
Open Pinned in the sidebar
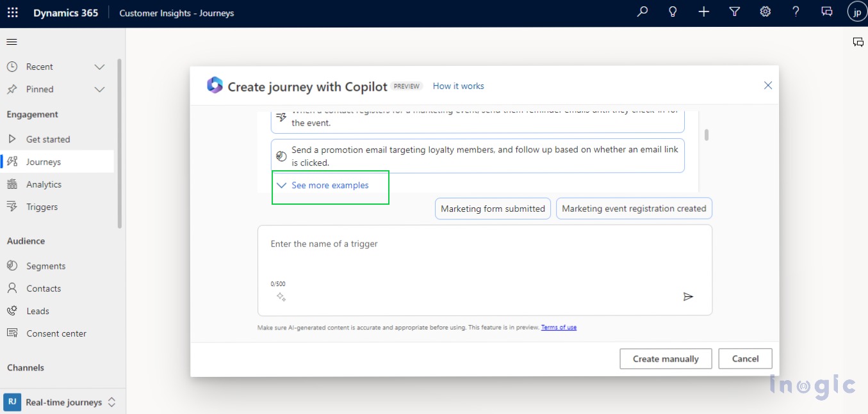(40, 90)
